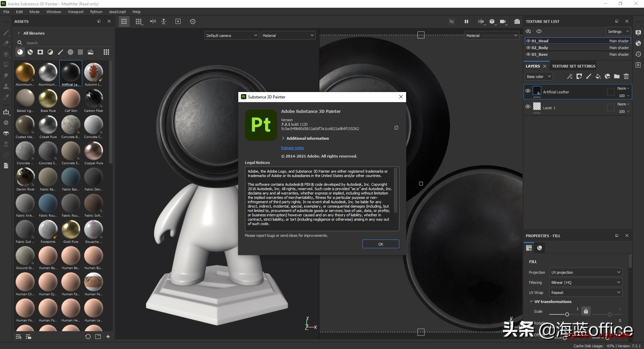Viewport: 644px width, 349px height.
Task: Click the delete layer trash icon
Action: 626,77
